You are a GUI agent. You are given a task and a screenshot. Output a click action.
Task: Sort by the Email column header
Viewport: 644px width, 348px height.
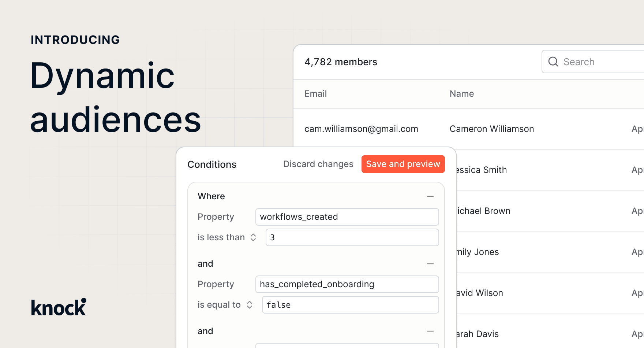coord(315,94)
